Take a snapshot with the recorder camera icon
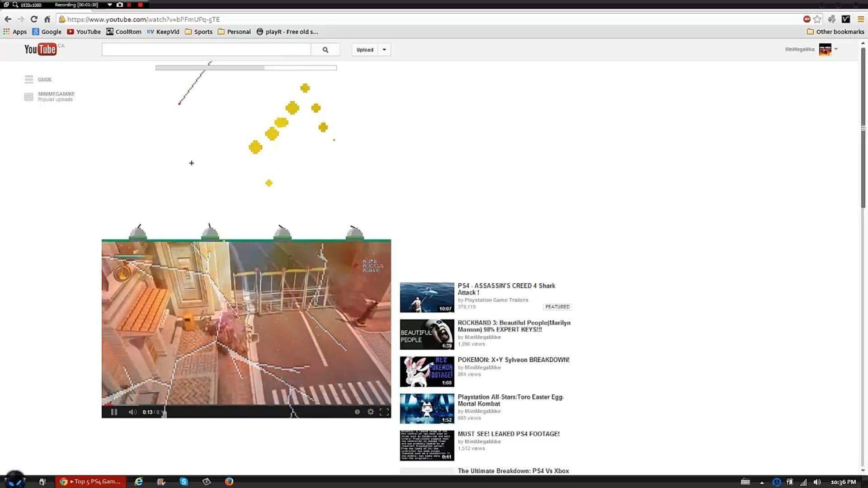The image size is (868, 488). point(119,5)
